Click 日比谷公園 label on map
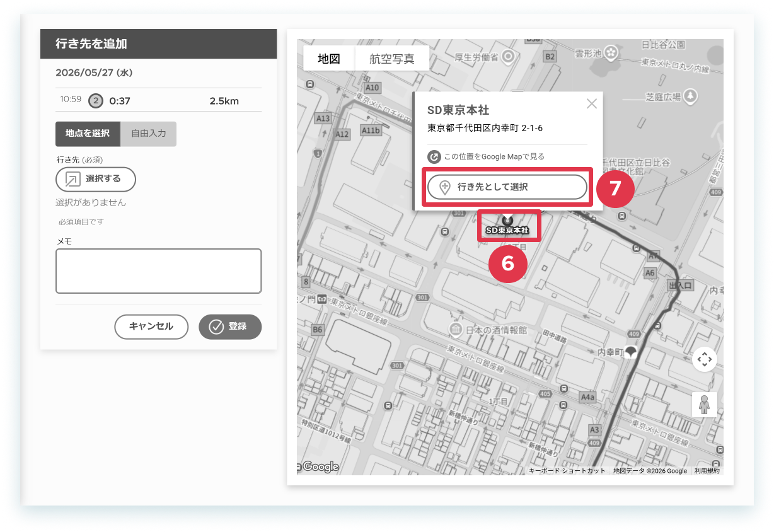774x532 pixels. [663, 45]
